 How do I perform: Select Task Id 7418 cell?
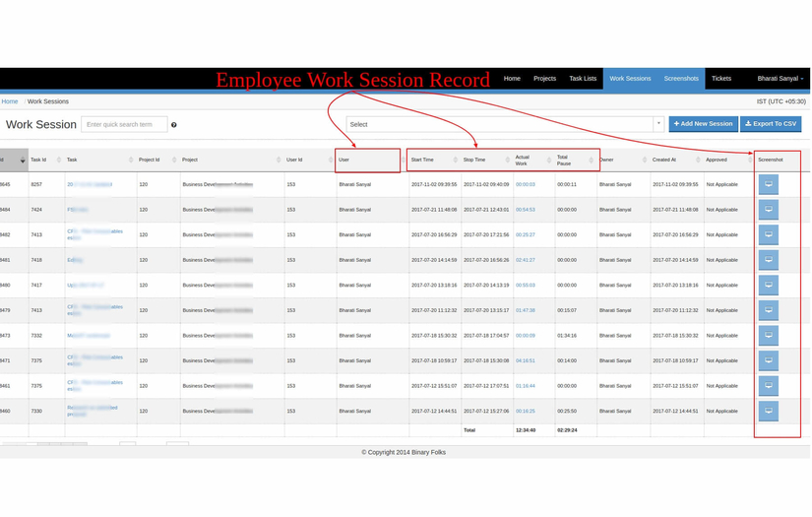(36, 260)
